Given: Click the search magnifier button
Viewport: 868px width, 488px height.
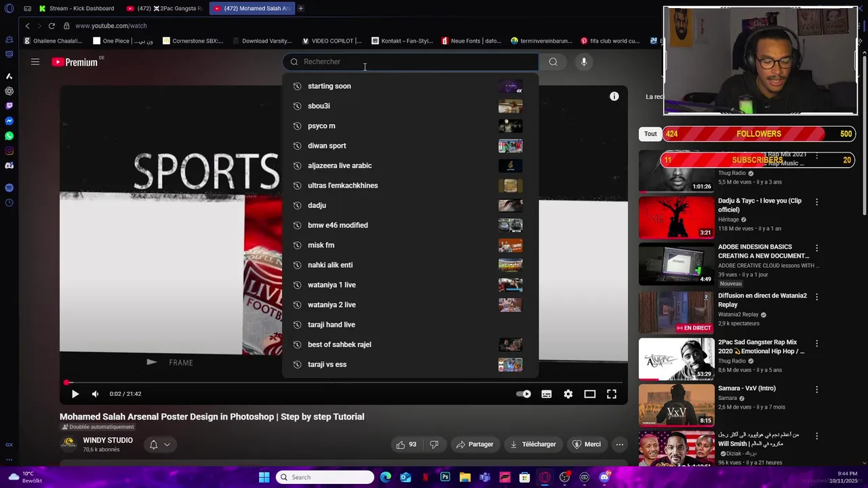Looking at the screenshot, I should 553,62.
